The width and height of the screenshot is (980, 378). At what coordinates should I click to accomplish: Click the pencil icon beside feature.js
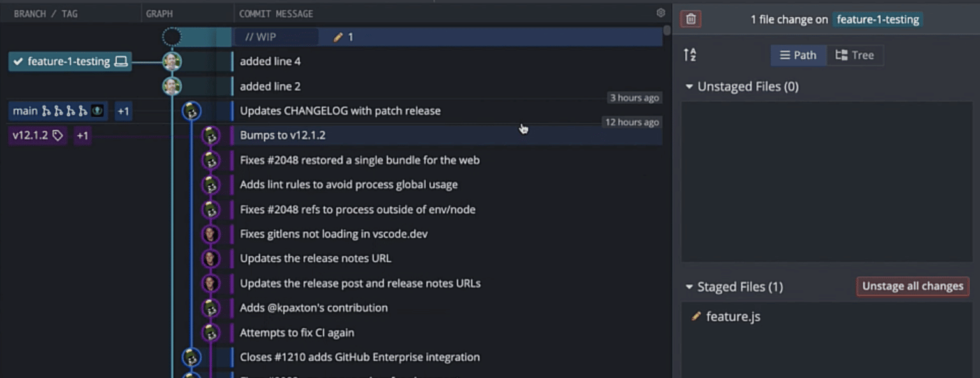tap(697, 316)
